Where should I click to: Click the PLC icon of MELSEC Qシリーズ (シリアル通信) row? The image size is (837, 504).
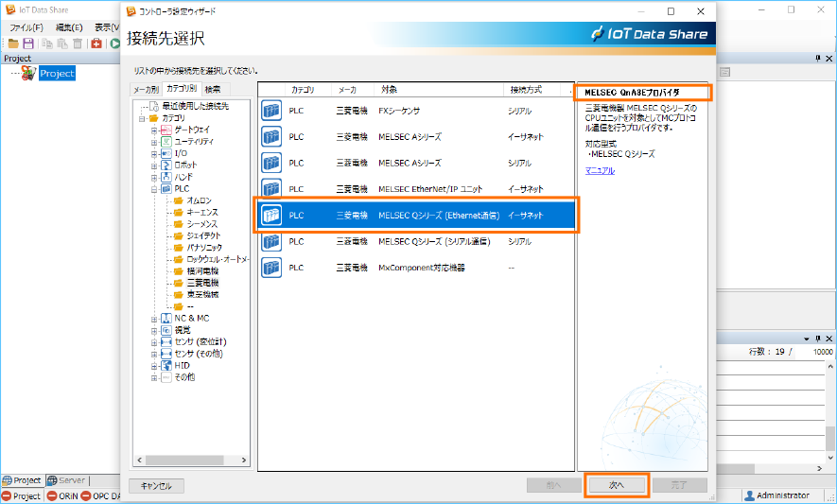(x=271, y=241)
